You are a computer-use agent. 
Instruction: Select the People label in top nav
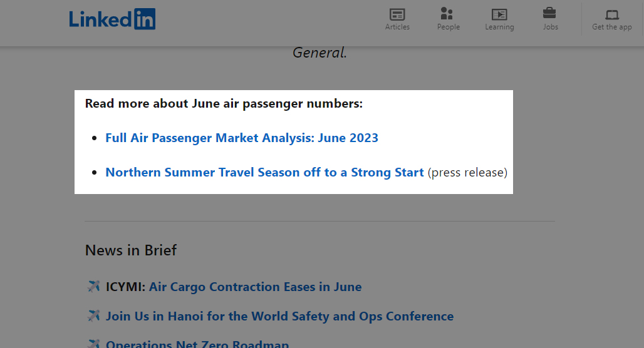coord(449,27)
